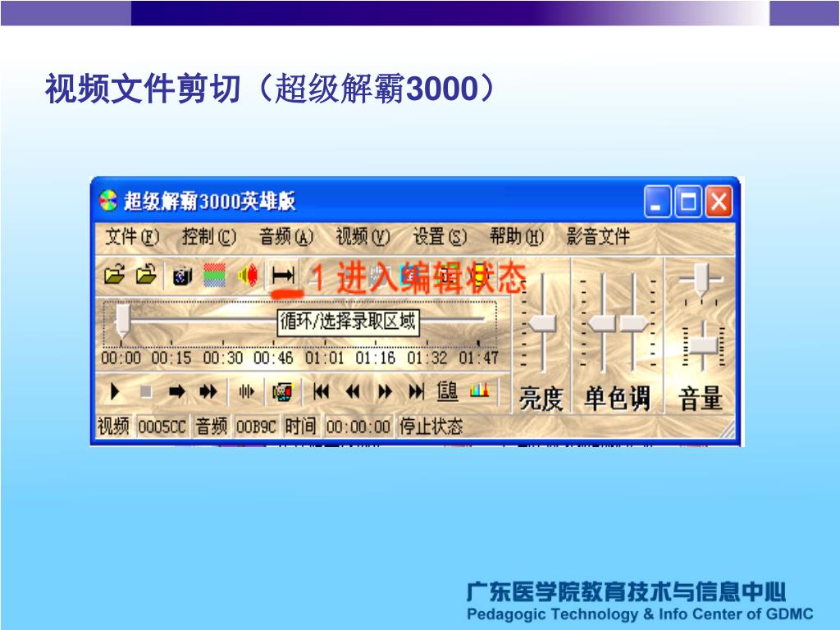840x630 pixels.
Task: Click the speaker audio icon in toolbar
Action: 248,276
